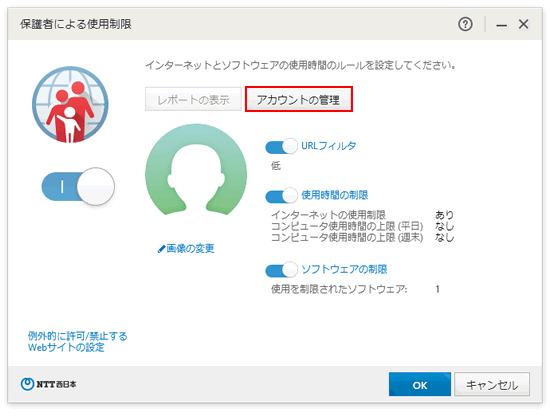The image size is (550, 417).
Task: Click the NTT西日本 logo
Action: point(48,384)
